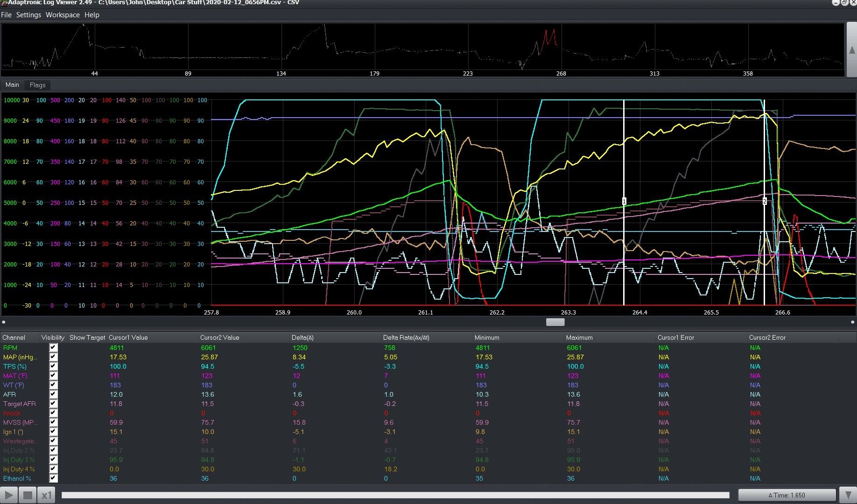Screen dimensions: 857x504
Task: Select cursor 1 marker on graph
Action: tap(624, 201)
